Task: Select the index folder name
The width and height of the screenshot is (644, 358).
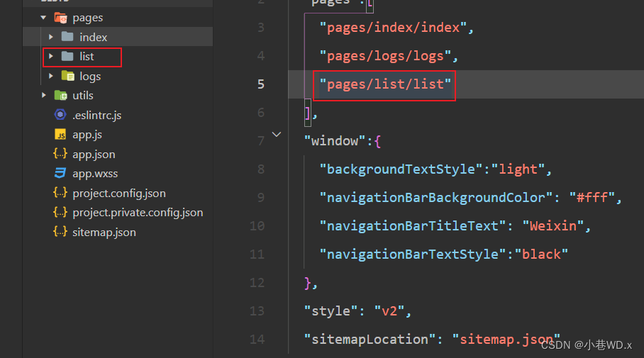Action: pyautogui.click(x=93, y=38)
